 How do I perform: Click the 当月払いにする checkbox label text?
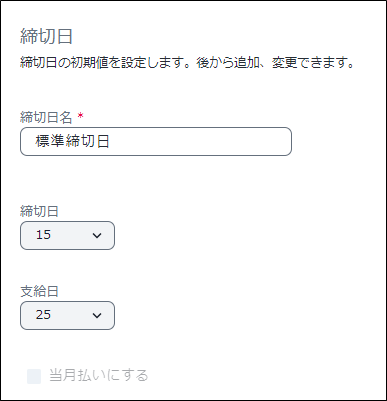tap(99, 375)
